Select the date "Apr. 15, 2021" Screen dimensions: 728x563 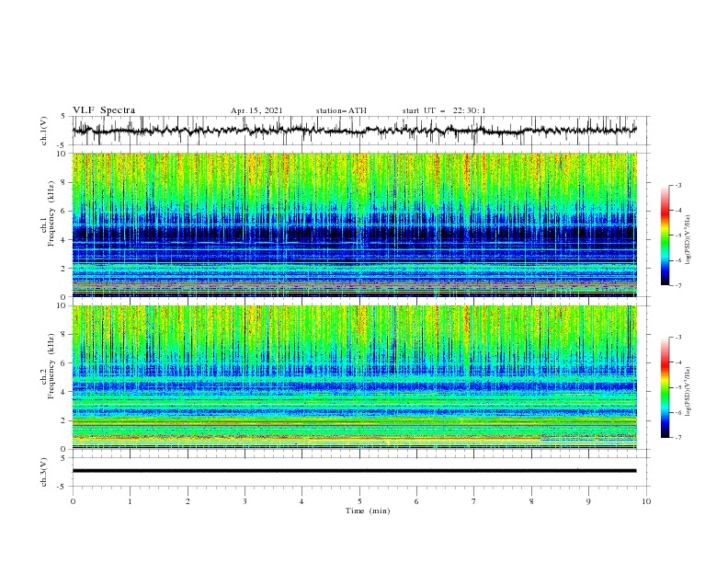point(256,110)
